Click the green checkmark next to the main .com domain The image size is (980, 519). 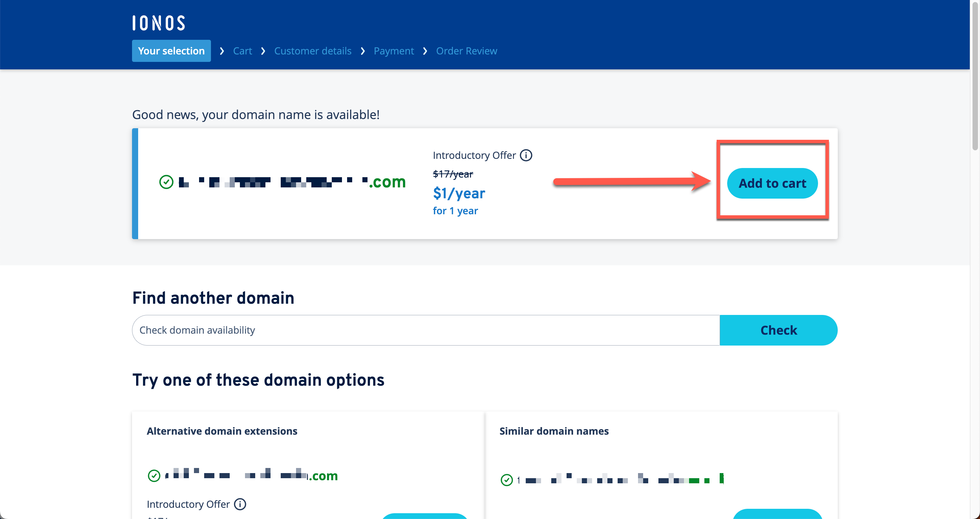tap(166, 182)
